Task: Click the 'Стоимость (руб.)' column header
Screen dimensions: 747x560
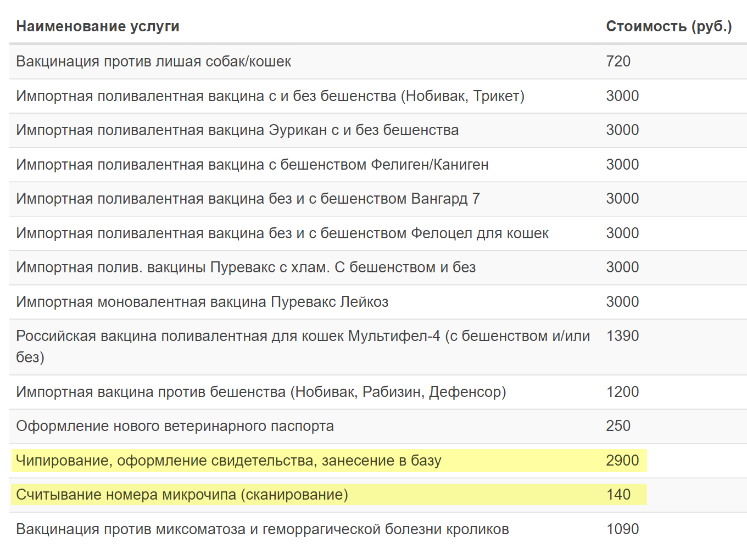Action: [669, 26]
